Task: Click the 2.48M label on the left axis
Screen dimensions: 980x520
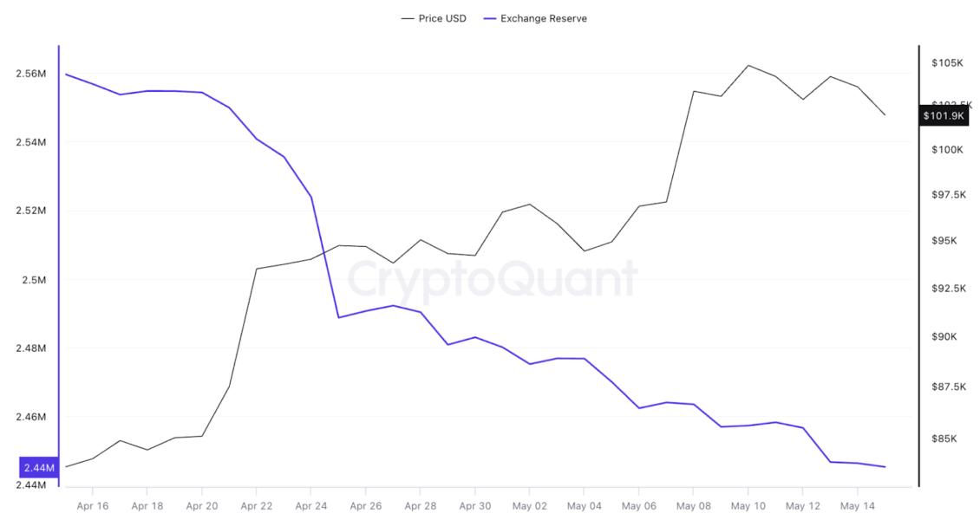Action: (31, 348)
